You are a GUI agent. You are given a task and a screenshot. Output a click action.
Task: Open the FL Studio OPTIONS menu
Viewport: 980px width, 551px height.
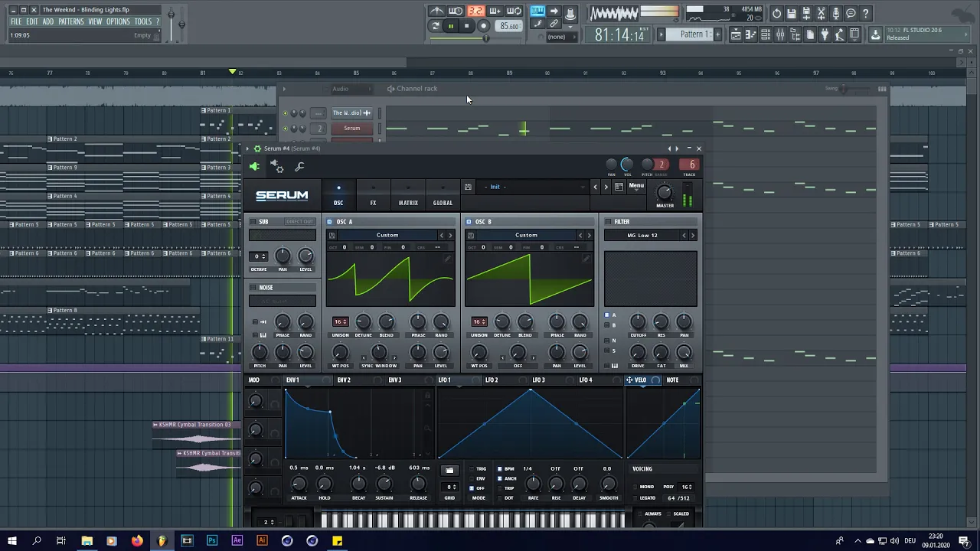118,21
